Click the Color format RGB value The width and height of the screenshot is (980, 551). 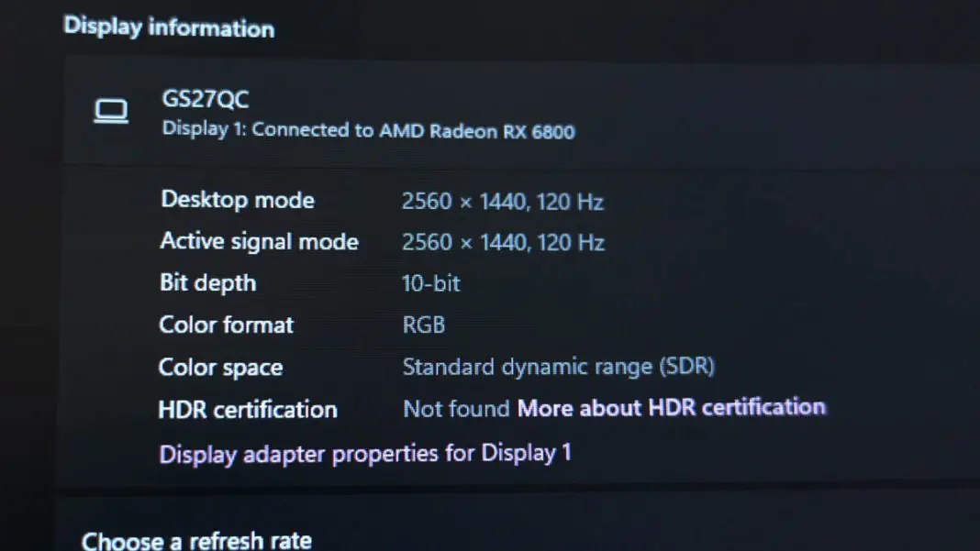[424, 325]
